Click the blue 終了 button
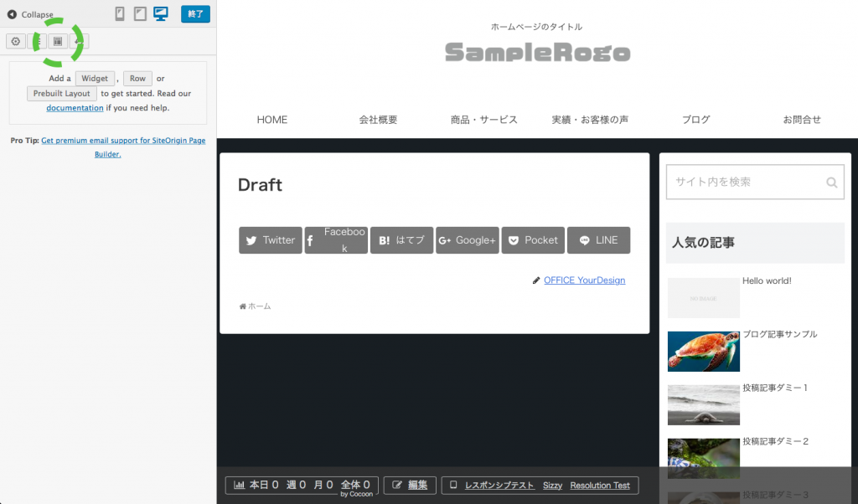The width and height of the screenshot is (858, 504). pyautogui.click(x=195, y=14)
